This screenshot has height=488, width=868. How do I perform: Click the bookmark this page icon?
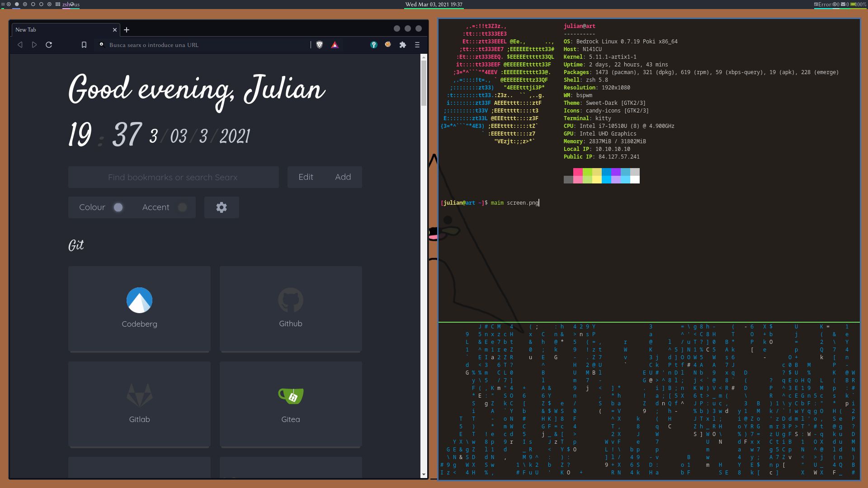tap(84, 45)
